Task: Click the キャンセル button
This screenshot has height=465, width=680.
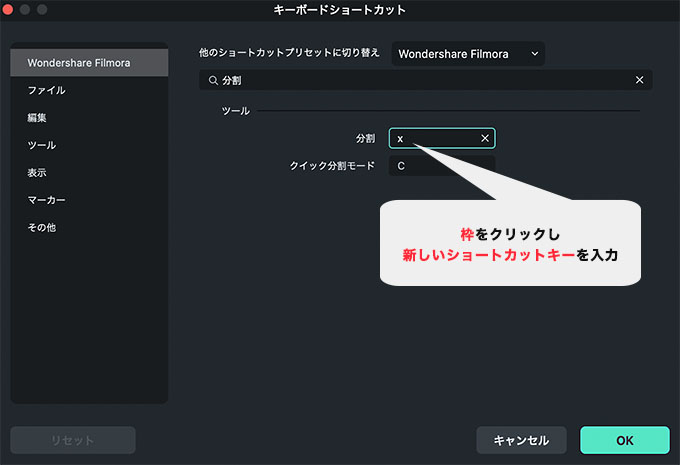Action: pos(521,440)
